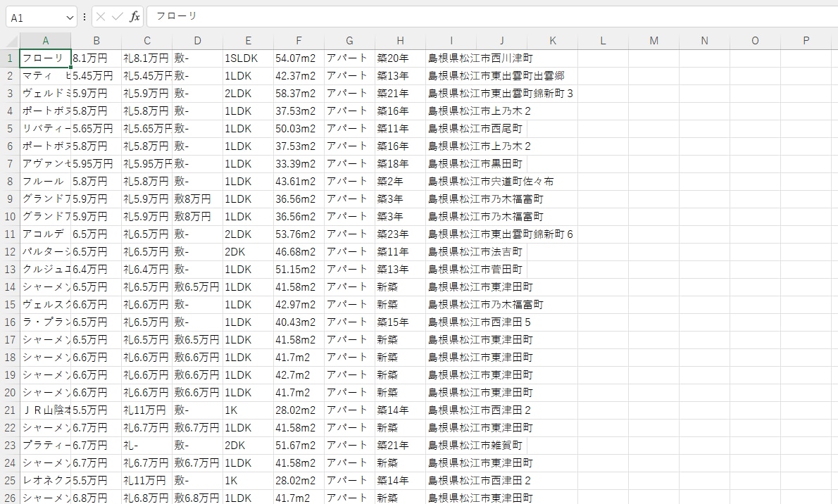Select cell C23 with 礼-

(147, 445)
